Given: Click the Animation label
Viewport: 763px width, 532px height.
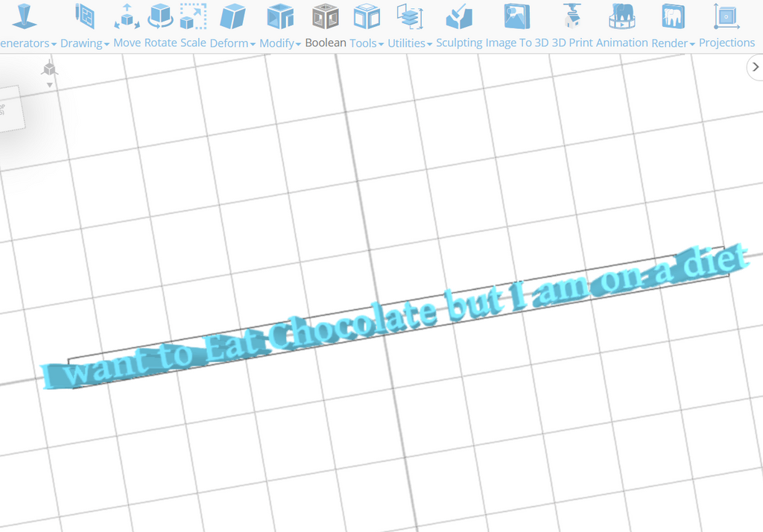Looking at the screenshot, I should (622, 42).
